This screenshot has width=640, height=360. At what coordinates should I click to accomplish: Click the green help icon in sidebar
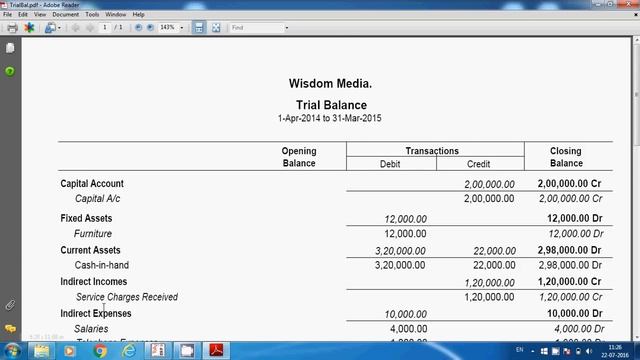click(10, 71)
